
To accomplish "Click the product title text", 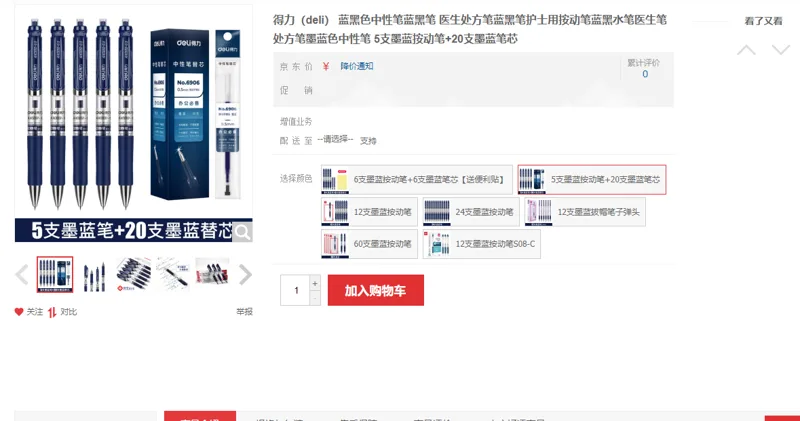I will pos(470,29).
